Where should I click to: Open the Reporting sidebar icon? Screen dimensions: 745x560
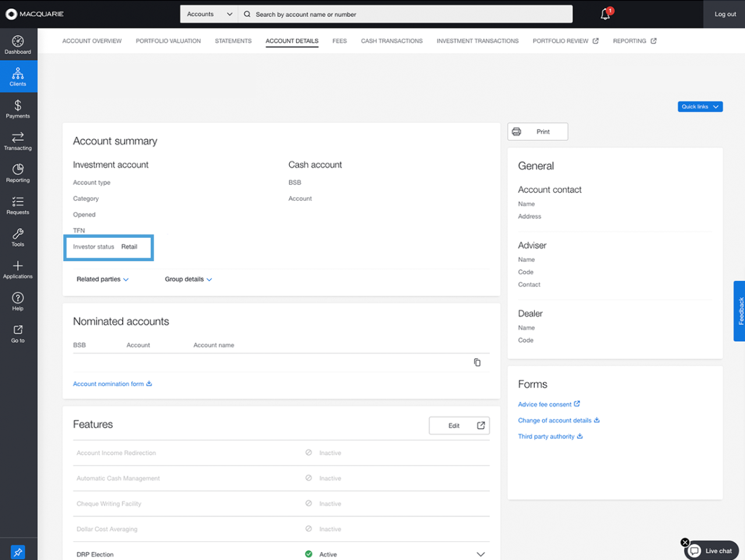[x=18, y=173]
